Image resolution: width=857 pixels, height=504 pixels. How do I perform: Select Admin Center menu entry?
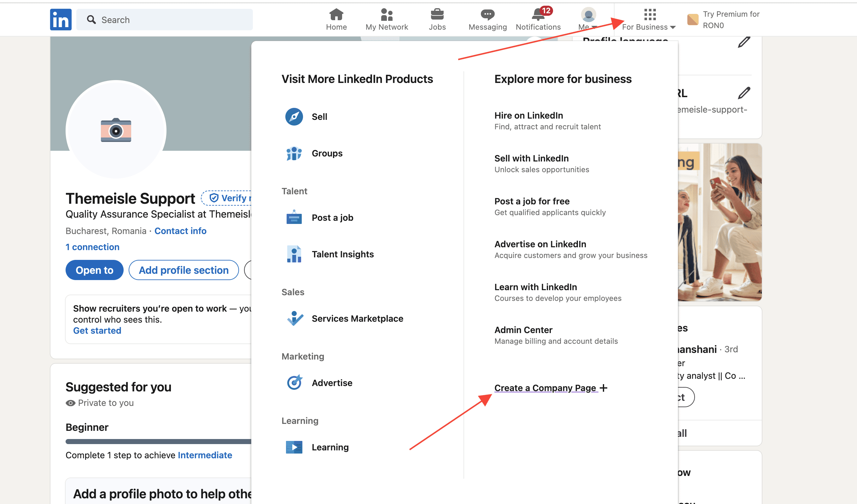pos(523,330)
